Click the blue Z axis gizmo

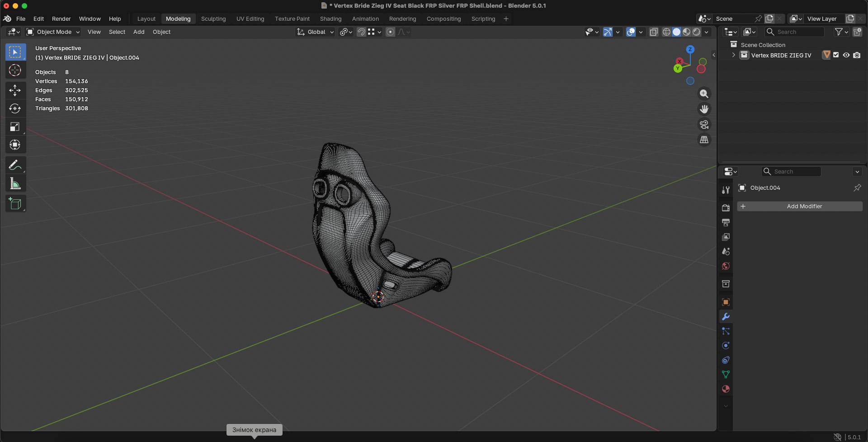[x=690, y=49]
